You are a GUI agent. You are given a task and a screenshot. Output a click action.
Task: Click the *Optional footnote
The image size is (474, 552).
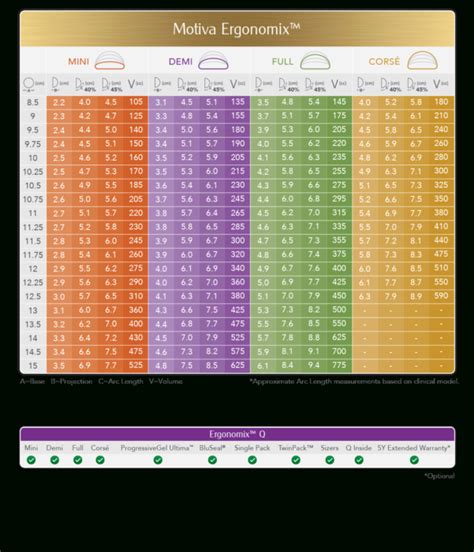(x=439, y=476)
